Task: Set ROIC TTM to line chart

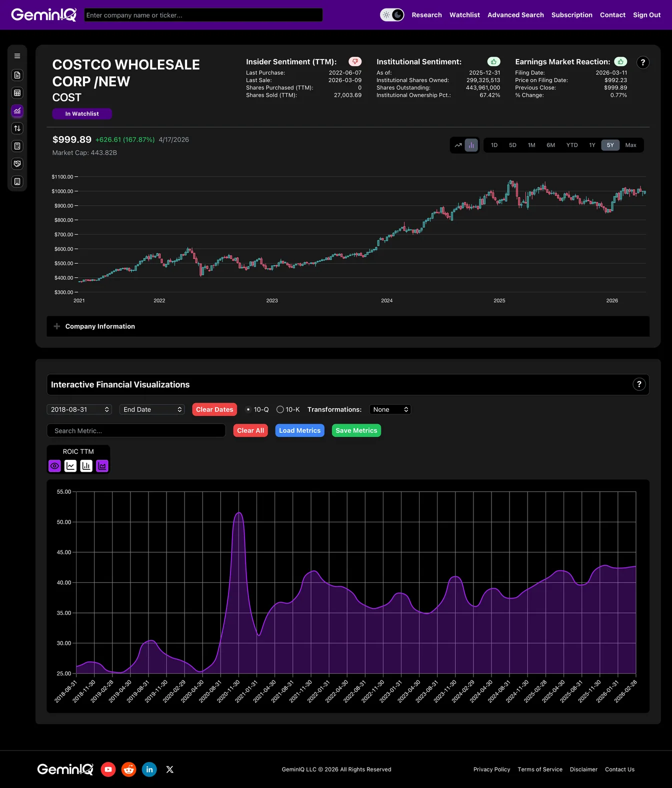Action: pos(70,466)
